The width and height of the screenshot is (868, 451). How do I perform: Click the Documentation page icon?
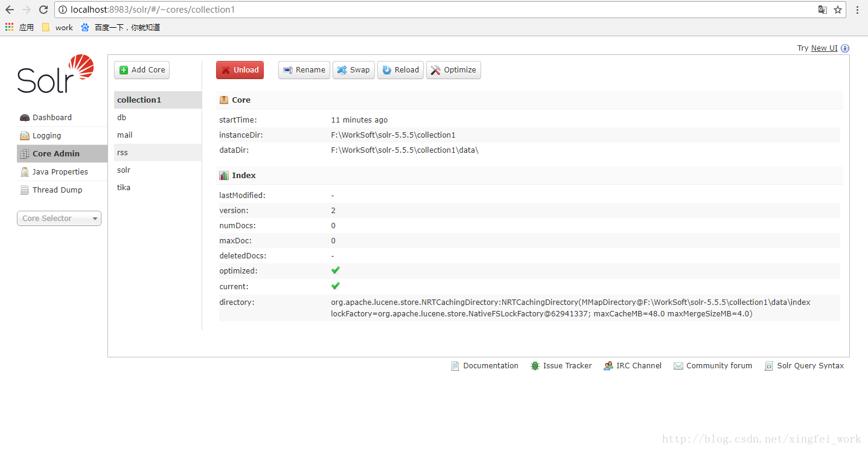click(x=455, y=366)
